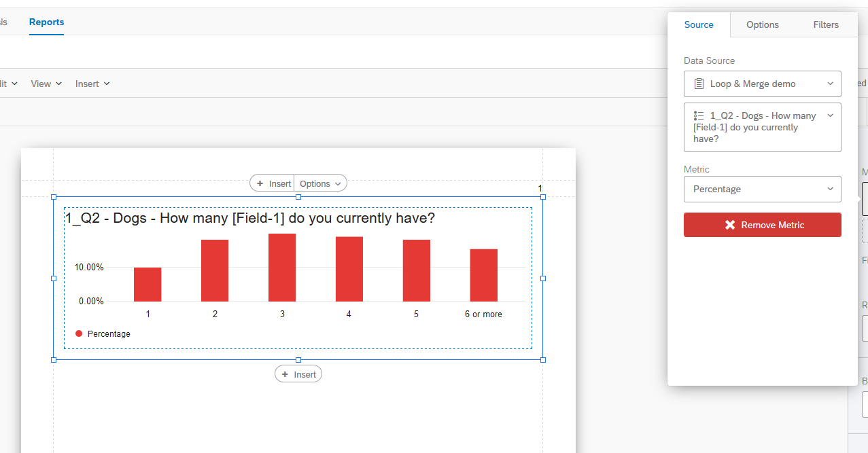Open the Insert menu dropdown

(92, 83)
